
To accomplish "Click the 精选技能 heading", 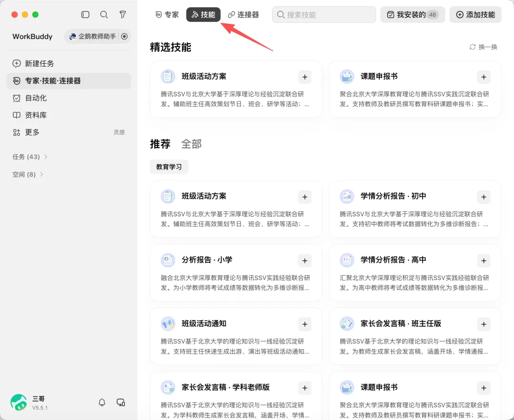I will click(170, 47).
